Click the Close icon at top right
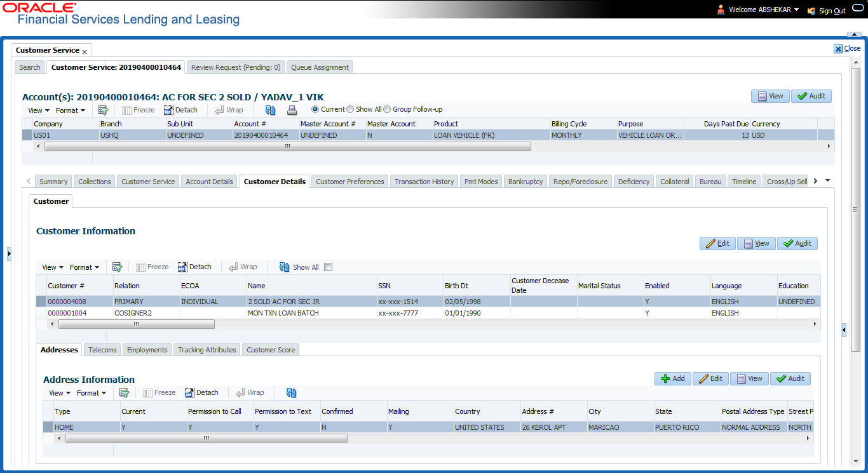 coord(838,49)
